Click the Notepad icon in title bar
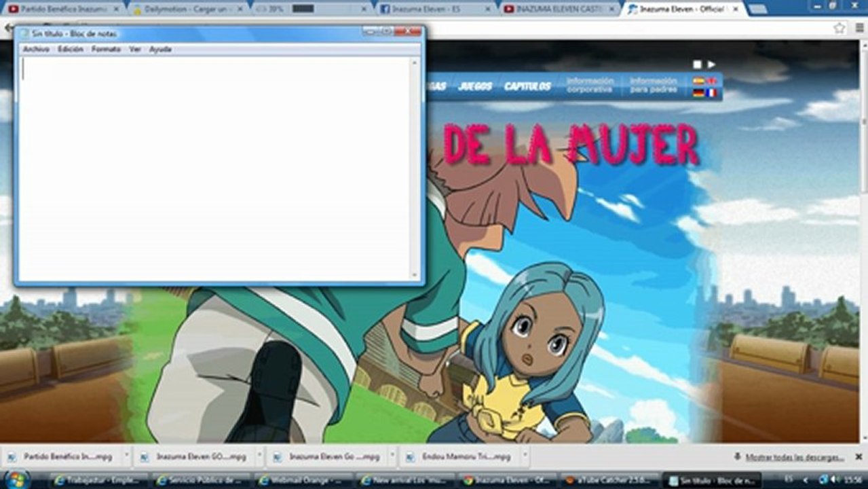The image size is (868, 489). point(24,33)
